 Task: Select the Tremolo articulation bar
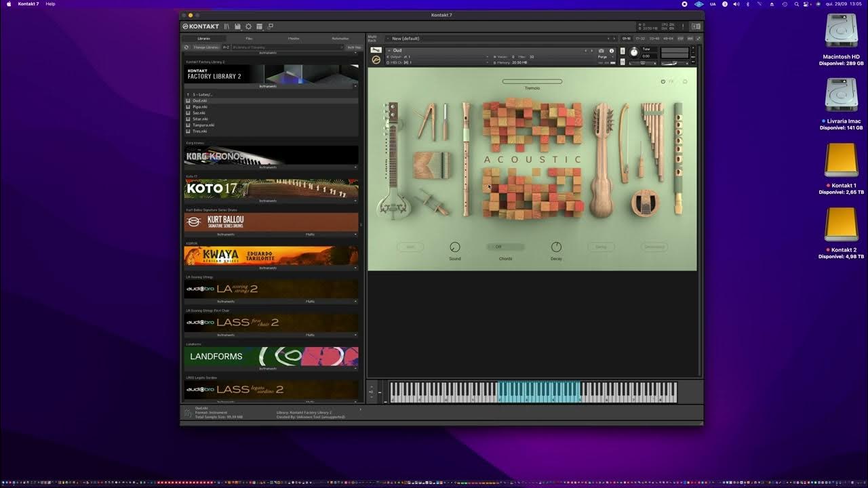pyautogui.click(x=532, y=81)
